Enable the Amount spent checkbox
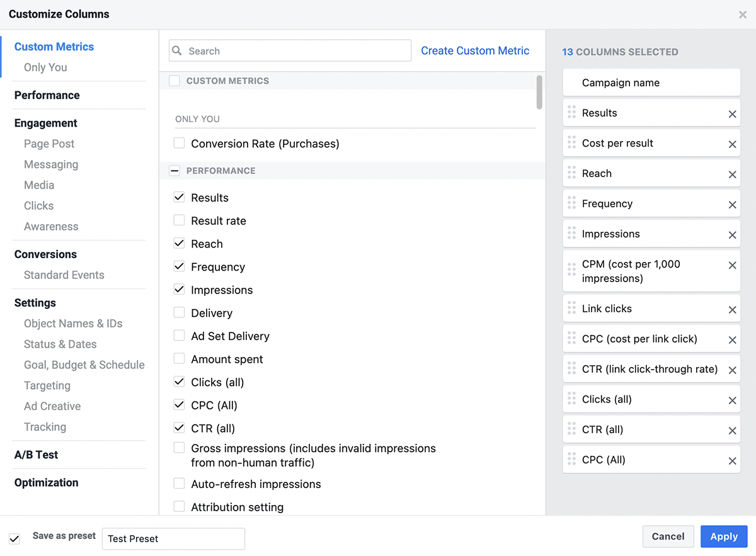The image size is (756, 556). pyautogui.click(x=179, y=358)
